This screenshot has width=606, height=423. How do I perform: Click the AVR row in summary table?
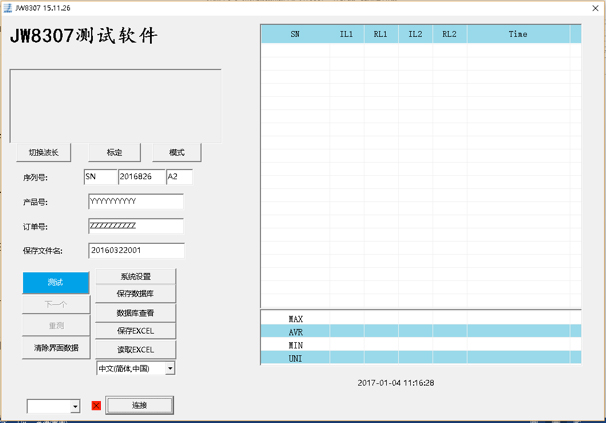420,332
